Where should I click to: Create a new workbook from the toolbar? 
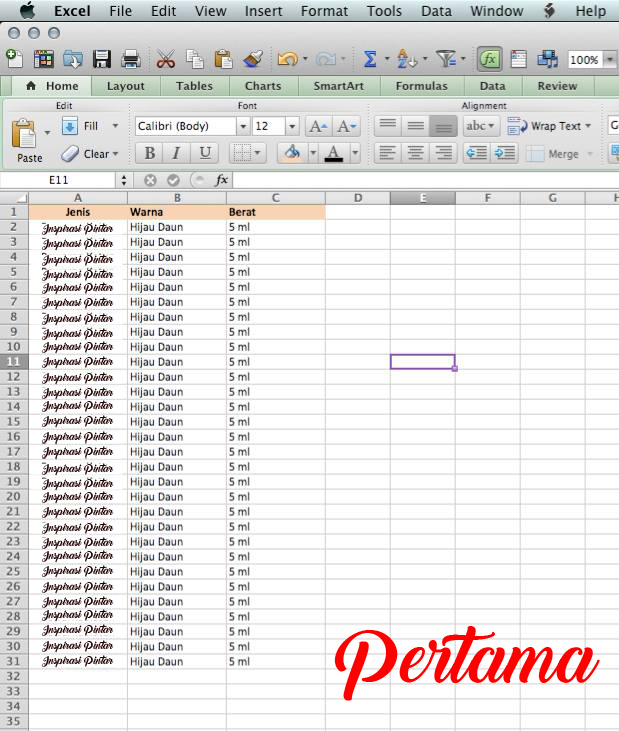(14, 59)
